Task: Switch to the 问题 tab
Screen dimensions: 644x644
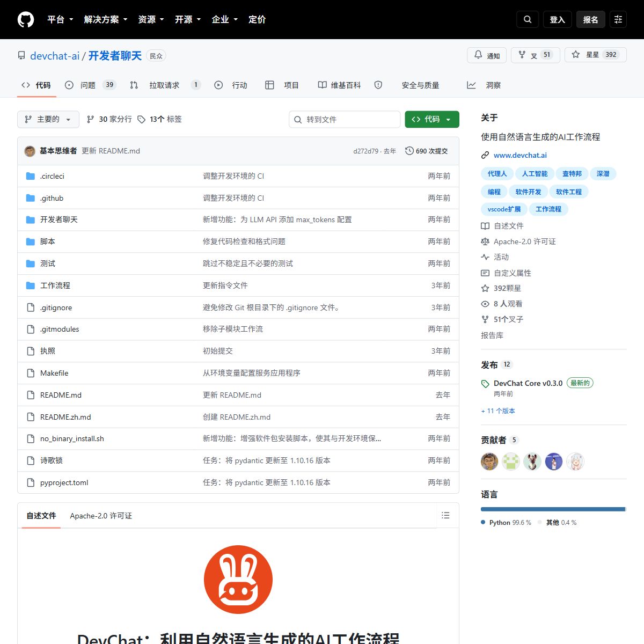Action: (x=90, y=85)
